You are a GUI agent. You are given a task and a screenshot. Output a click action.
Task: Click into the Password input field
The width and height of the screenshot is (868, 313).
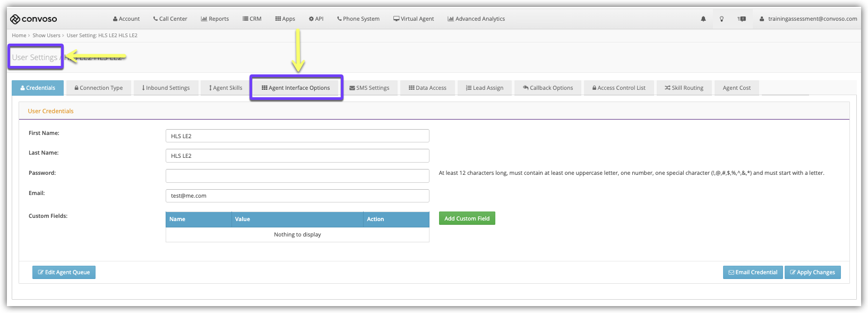pyautogui.click(x=297, y=176)
